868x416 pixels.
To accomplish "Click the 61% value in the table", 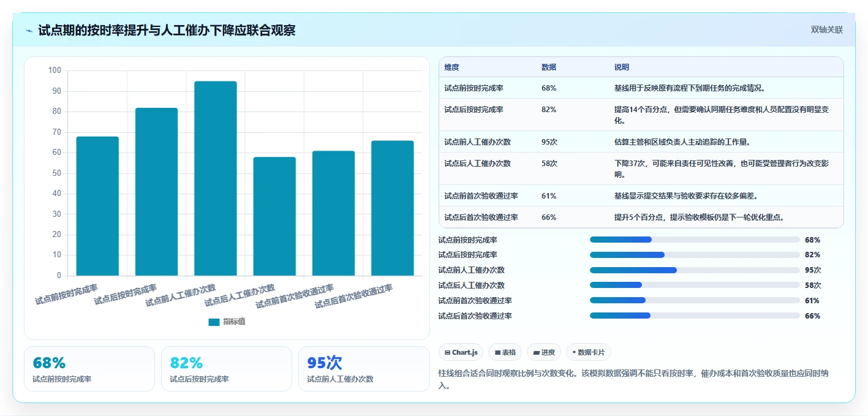I will (549, 195).
